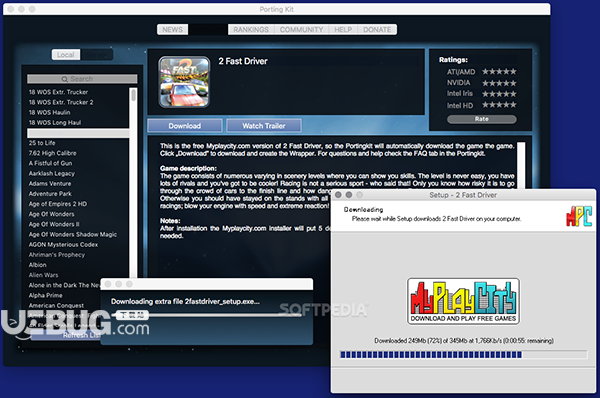The image size is (600, 398).
Task: Click the Intel Iris star rating
Action: tap(499, 94)
